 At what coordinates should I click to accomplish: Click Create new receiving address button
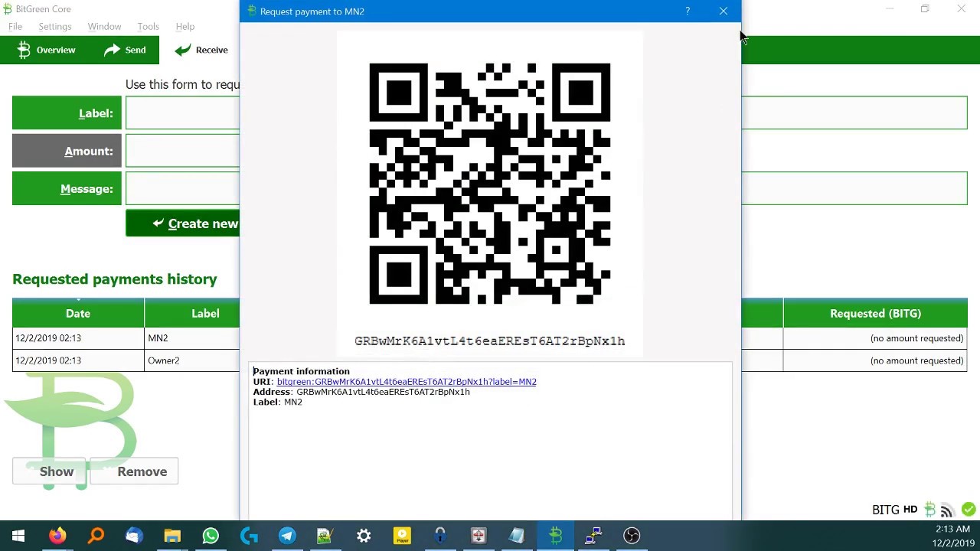(183, 223)
